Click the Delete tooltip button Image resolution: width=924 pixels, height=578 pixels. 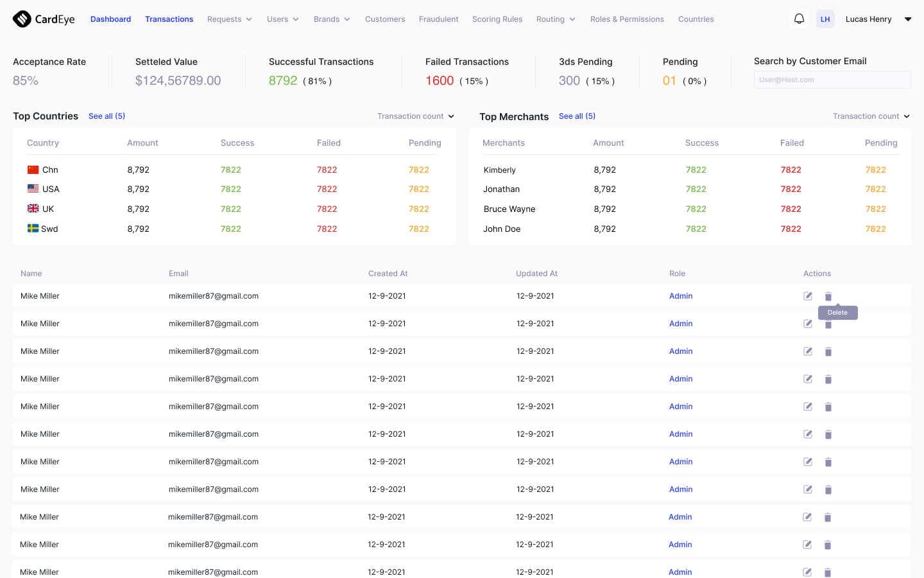837,312
